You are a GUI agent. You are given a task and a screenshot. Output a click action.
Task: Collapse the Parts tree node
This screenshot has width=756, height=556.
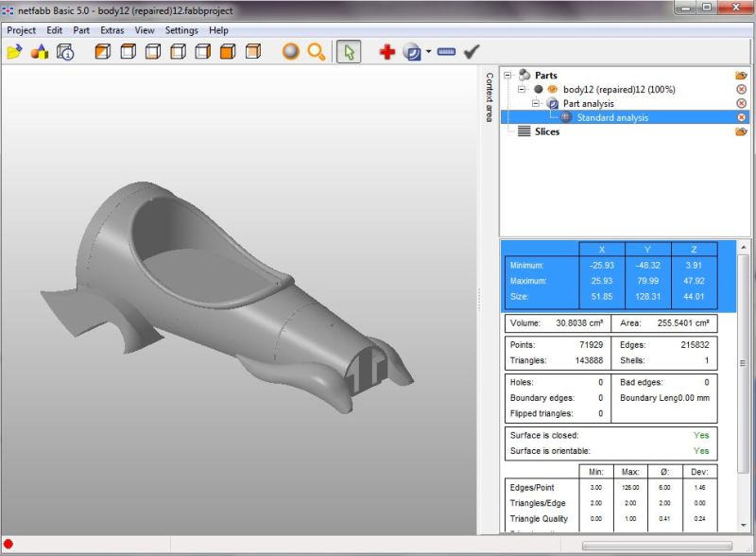click(508, 75)
